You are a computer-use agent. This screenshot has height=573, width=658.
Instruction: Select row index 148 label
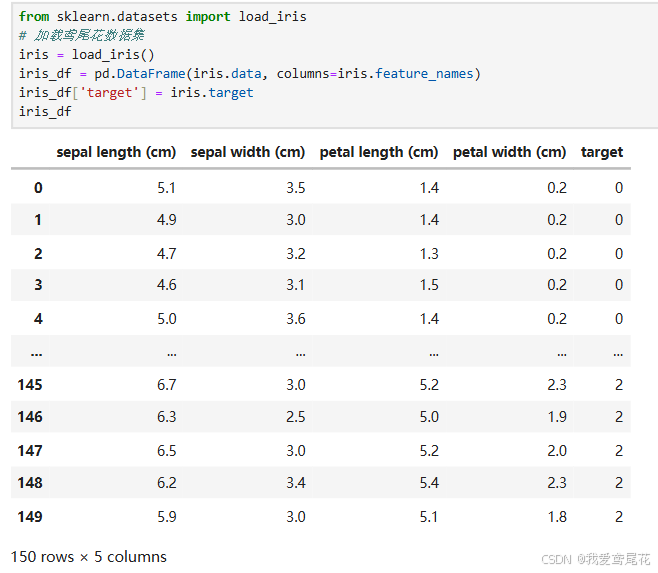coord(30,483)
